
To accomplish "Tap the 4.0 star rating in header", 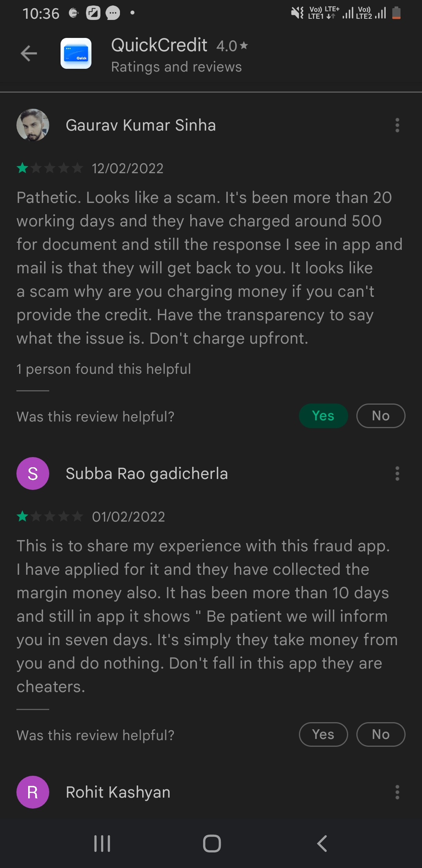I will 232,46.
